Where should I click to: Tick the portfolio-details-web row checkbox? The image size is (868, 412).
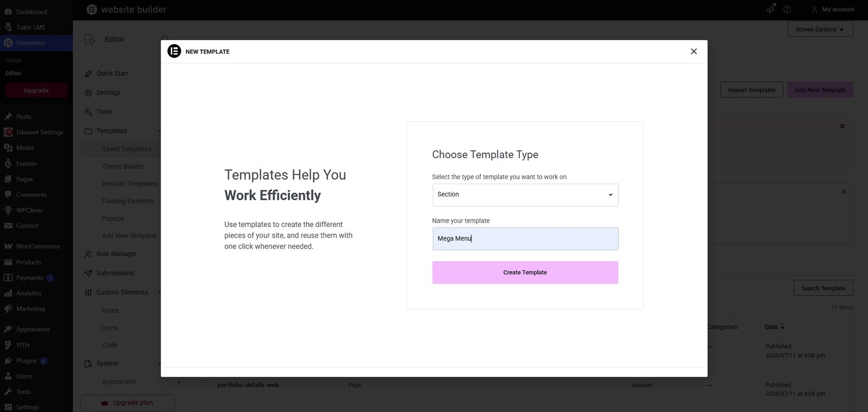pyautogui.click(x=206, y=384)
